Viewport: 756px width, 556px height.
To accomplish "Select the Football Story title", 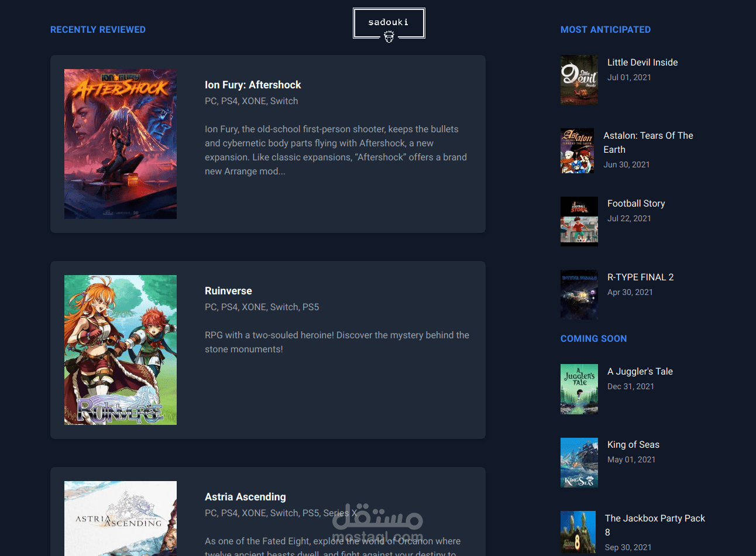I will [636, 204].
